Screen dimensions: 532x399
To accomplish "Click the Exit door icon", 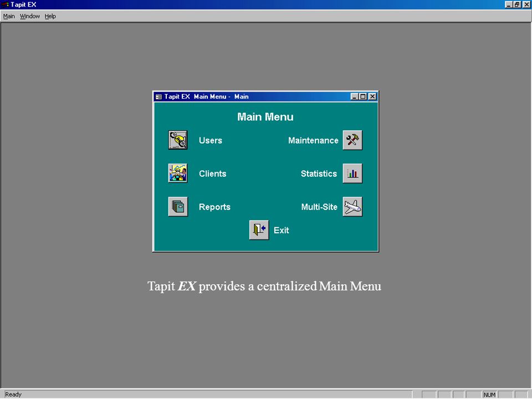I will 259,229.
